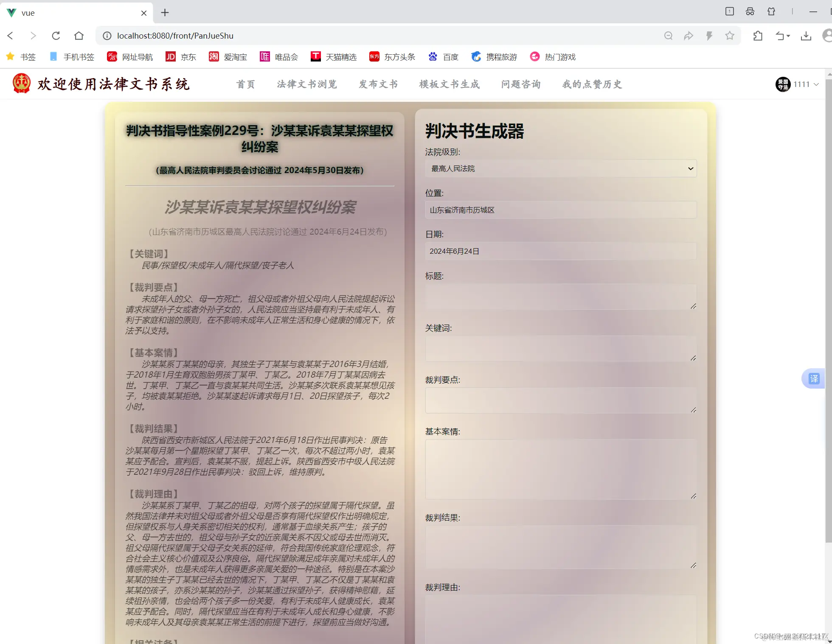Click the undo closed tab icon
The height and width of the screenshot is (644, 832).
click(x=782, y=36)
